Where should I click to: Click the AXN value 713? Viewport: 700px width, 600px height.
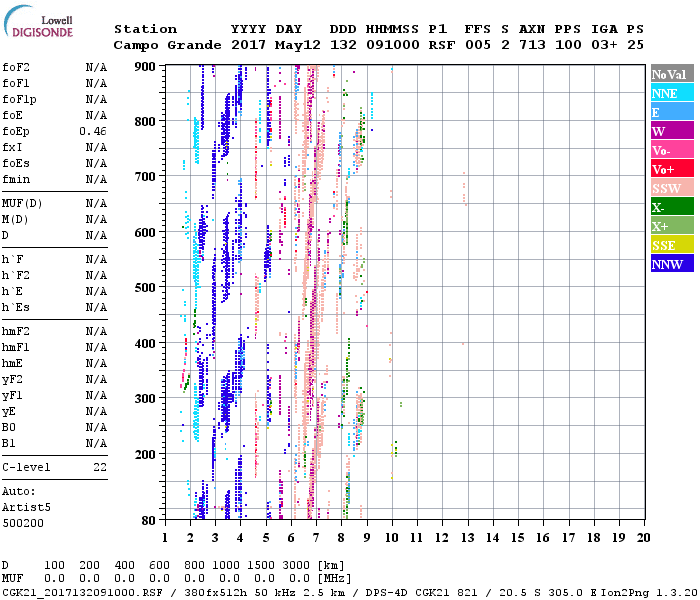click(532, 45)
